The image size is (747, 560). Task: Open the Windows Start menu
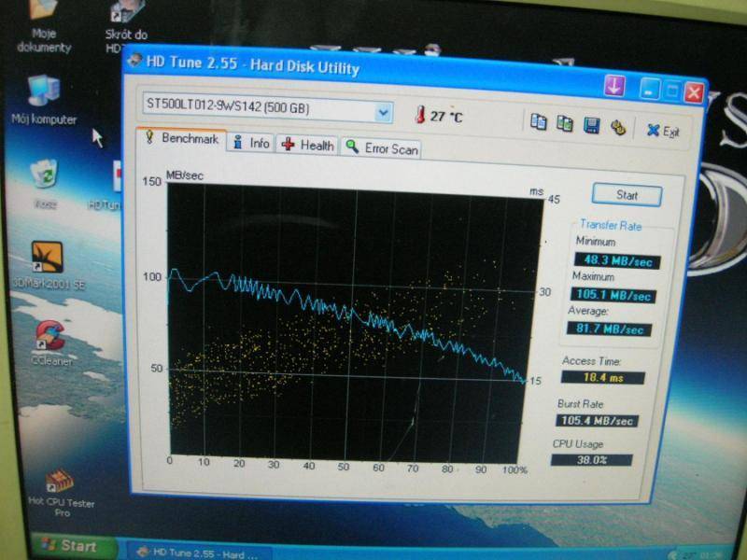(x=73, y=546)
